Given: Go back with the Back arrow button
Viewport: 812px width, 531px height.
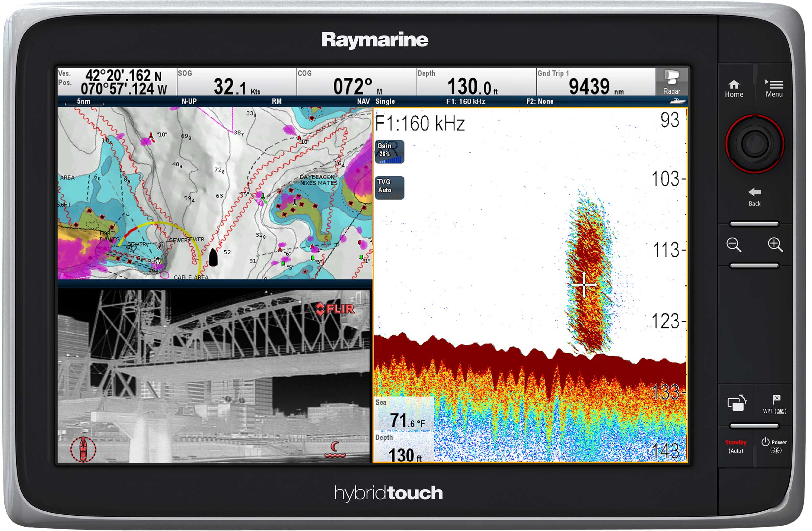Looking at the screenshot, I should 754,197.
